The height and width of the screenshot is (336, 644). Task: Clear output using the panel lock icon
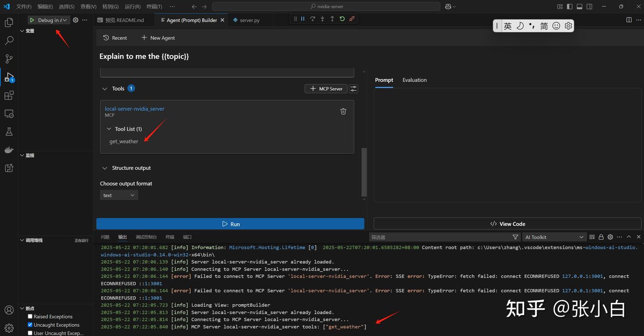[x=601, y=237]
